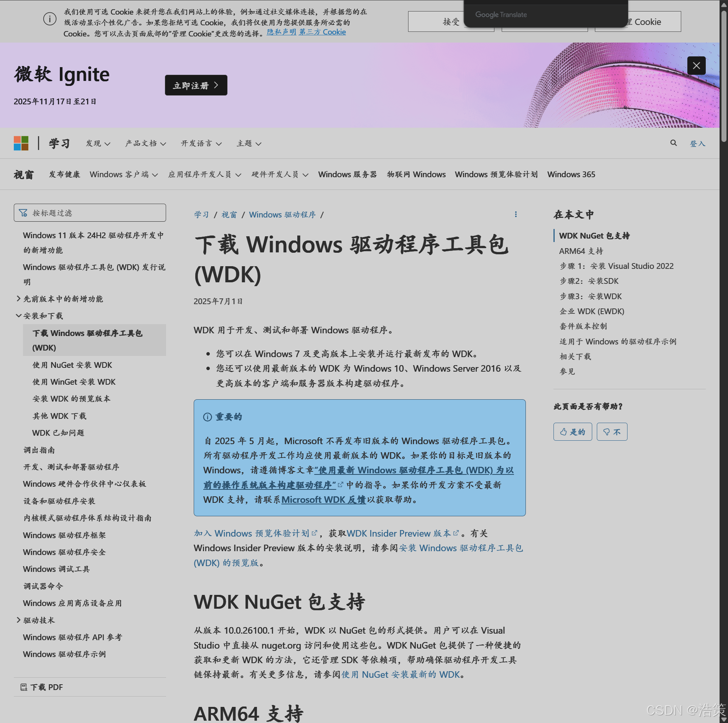728x723 pixels.
Task: Open Windows 服务器 in the nav bar
Action: 348,175
